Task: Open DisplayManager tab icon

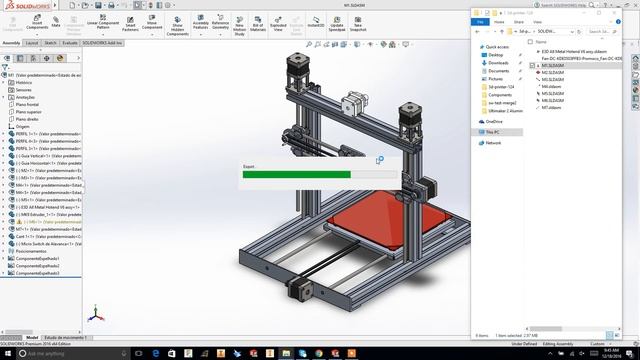Action: point(60,58)
